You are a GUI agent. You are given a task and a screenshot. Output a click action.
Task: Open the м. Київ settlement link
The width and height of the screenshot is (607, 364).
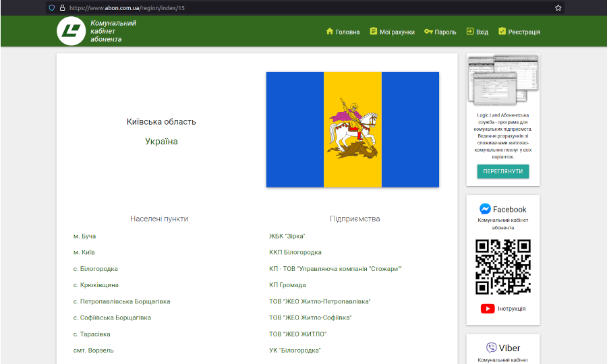point(84,253)
